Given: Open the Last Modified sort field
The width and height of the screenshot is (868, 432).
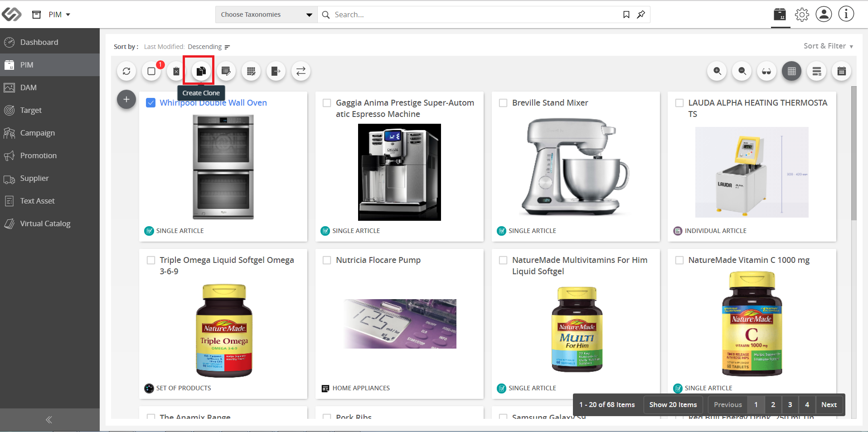Looking at the screenshot, I should click(164, 47).
